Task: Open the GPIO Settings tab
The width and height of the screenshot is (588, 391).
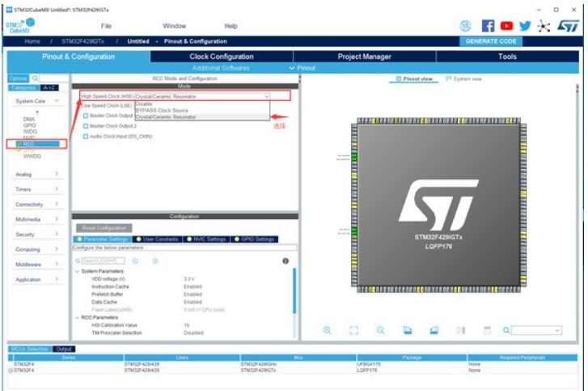Action: pos(254,239)
